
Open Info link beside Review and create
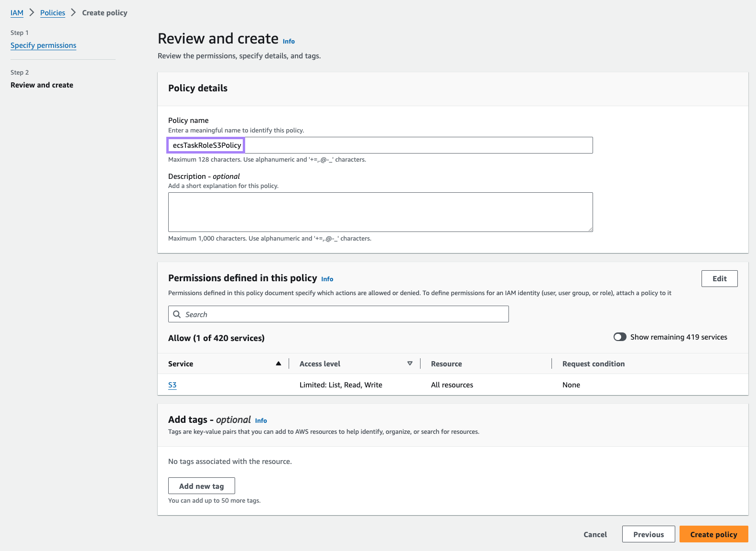289,42
